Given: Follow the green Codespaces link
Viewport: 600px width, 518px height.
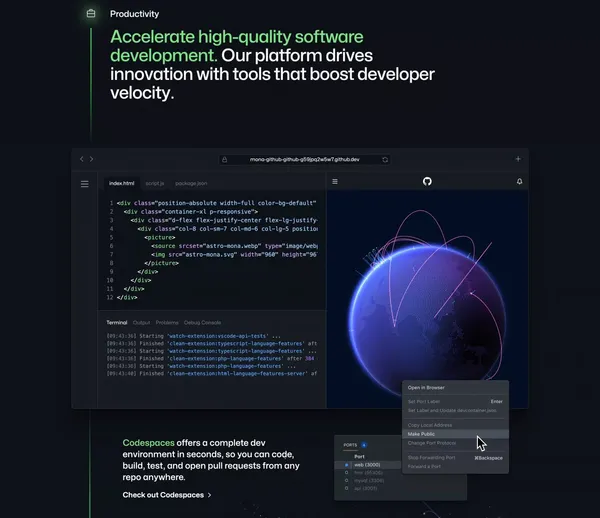Looking at the screenshot, I should click(x=148, y=443).
